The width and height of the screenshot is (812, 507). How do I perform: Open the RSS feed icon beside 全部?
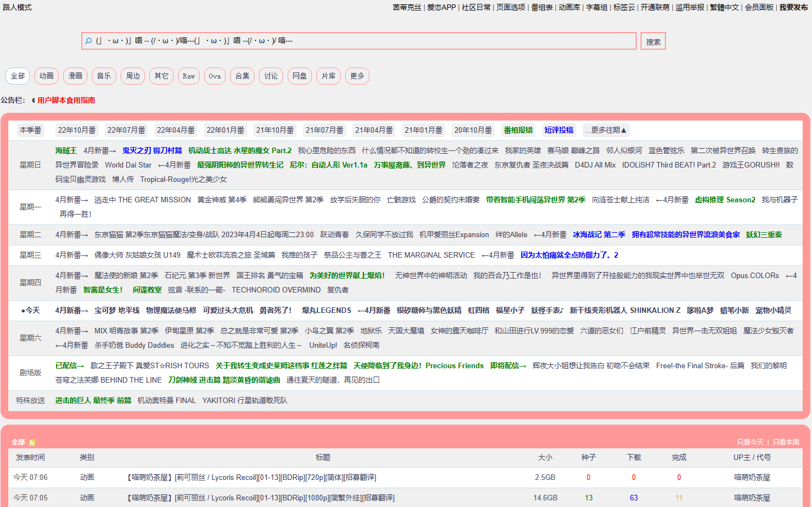coord(32,443)
